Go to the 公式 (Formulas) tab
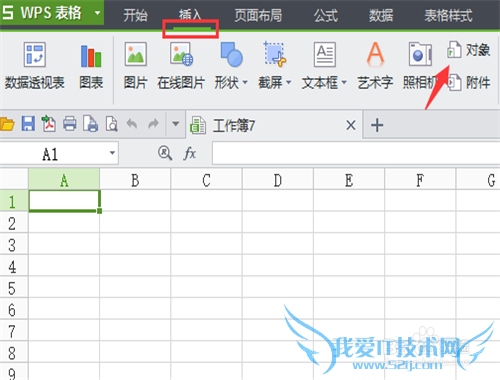 tap(326, 15)
